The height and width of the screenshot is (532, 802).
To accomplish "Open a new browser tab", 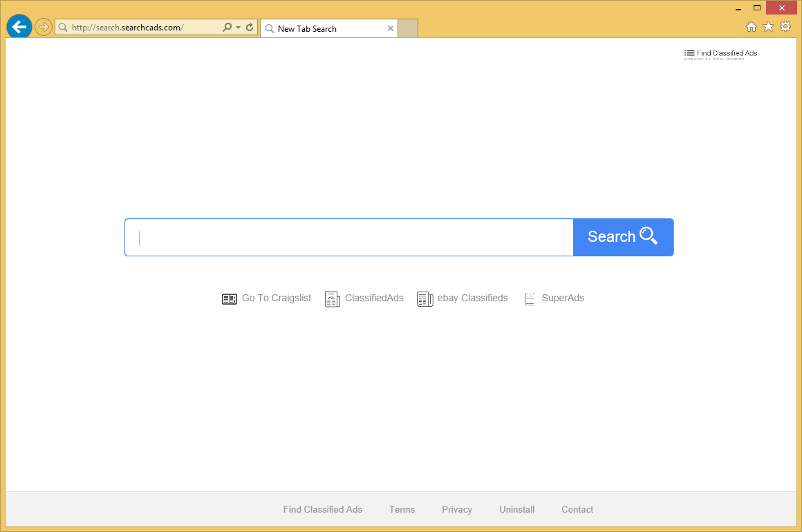I will (407, 28).
